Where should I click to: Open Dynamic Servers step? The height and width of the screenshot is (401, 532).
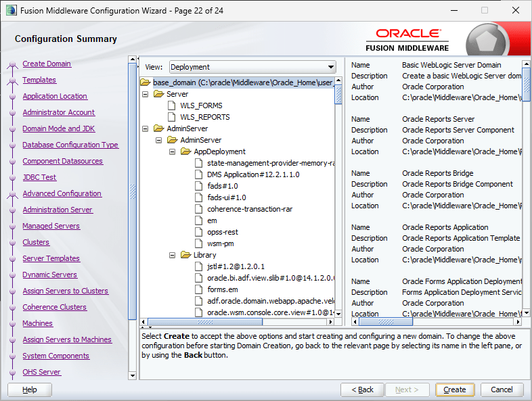(50, 275)
